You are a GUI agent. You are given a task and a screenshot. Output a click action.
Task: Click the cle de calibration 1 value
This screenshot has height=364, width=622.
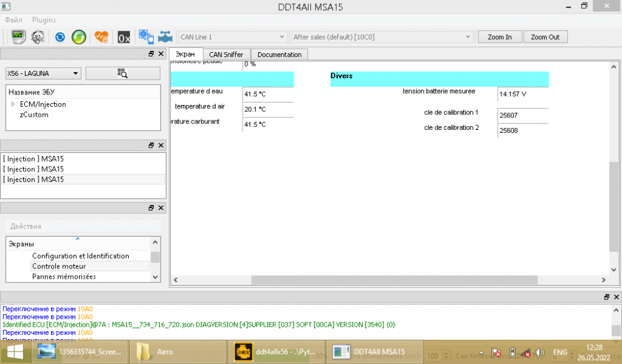pyautogui.click(x=523, y=116)
